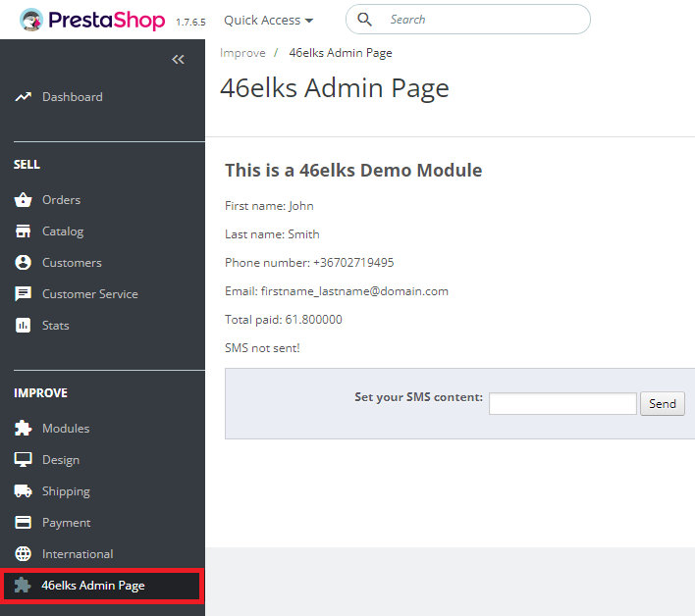695x616 pixels.
Task: Click the Stats bar chart icon
Action: click(x=24, y=326)
